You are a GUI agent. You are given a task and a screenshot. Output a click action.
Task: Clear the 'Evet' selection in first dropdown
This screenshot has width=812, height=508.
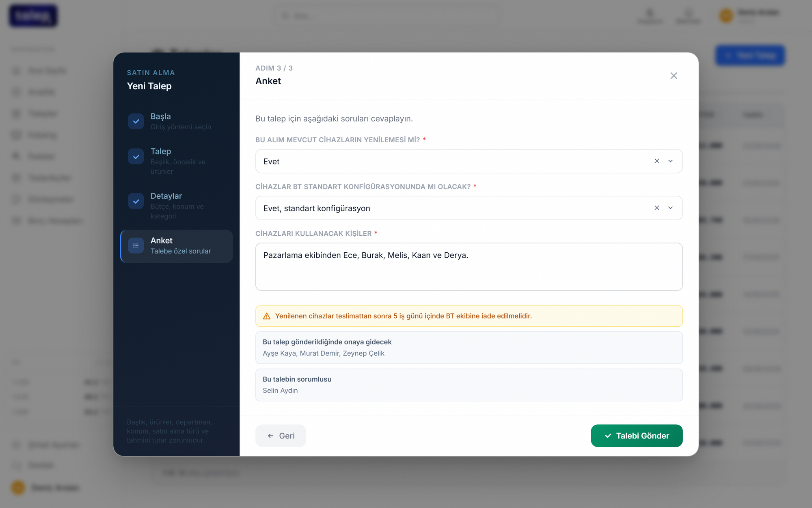[x=657, y=161]
